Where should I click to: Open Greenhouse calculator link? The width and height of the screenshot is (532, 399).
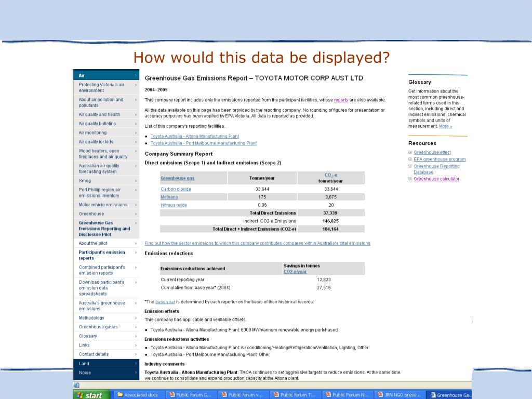click(x=436, y=179)
